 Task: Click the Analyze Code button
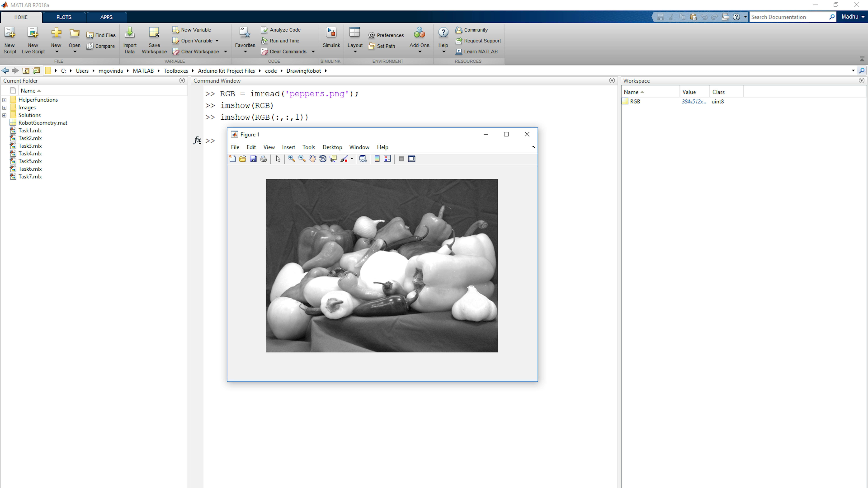[x=281, y=30]
